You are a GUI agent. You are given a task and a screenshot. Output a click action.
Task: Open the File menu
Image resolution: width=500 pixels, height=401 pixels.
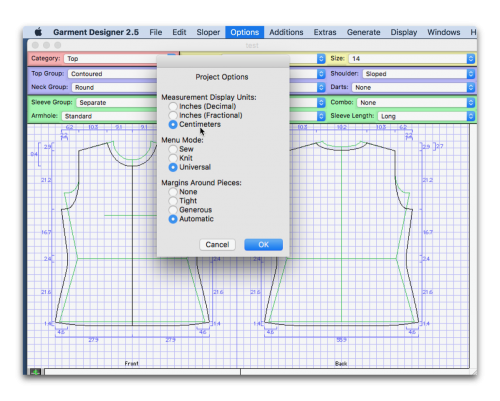[x=156, y=32]
